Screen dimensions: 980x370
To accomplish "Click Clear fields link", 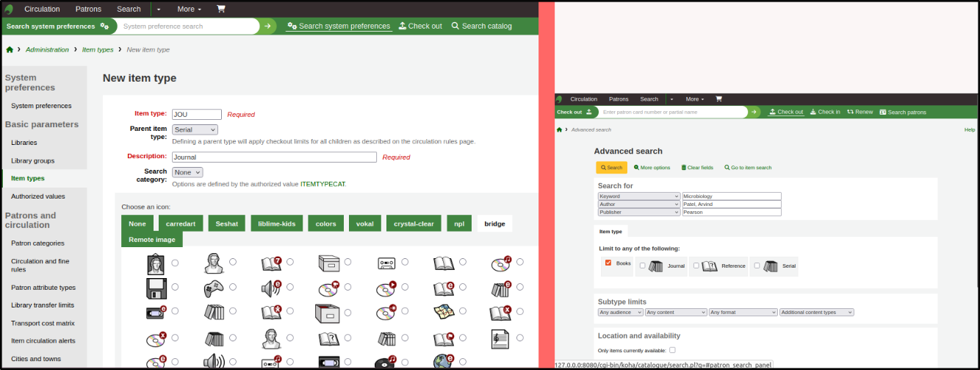I will coord(697,168).
